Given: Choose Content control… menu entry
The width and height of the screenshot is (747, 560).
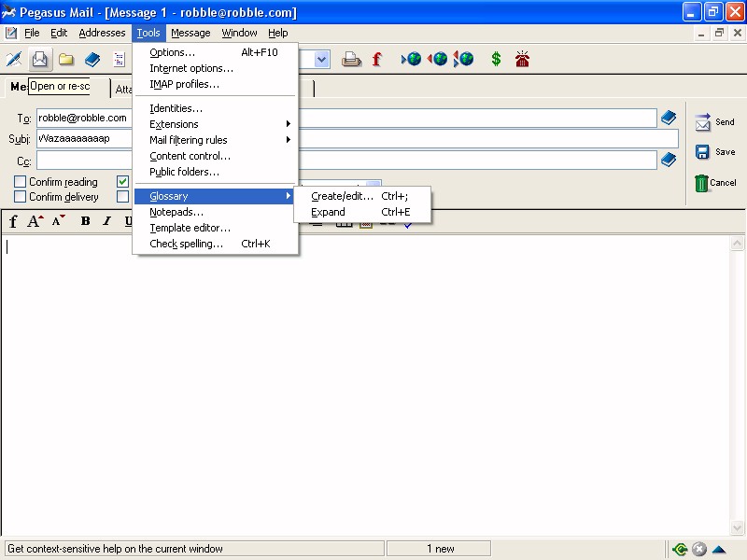Looking at the screenshot, I should [216, 156].
